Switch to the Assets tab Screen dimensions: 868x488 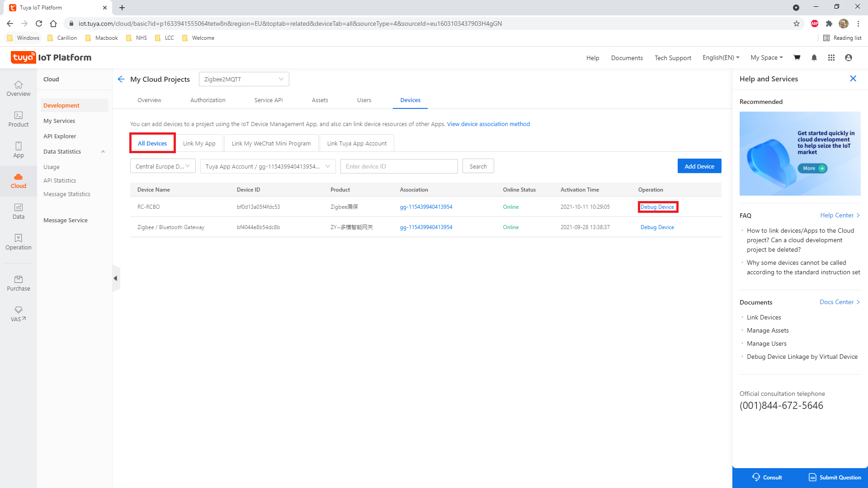click(320, 100)
